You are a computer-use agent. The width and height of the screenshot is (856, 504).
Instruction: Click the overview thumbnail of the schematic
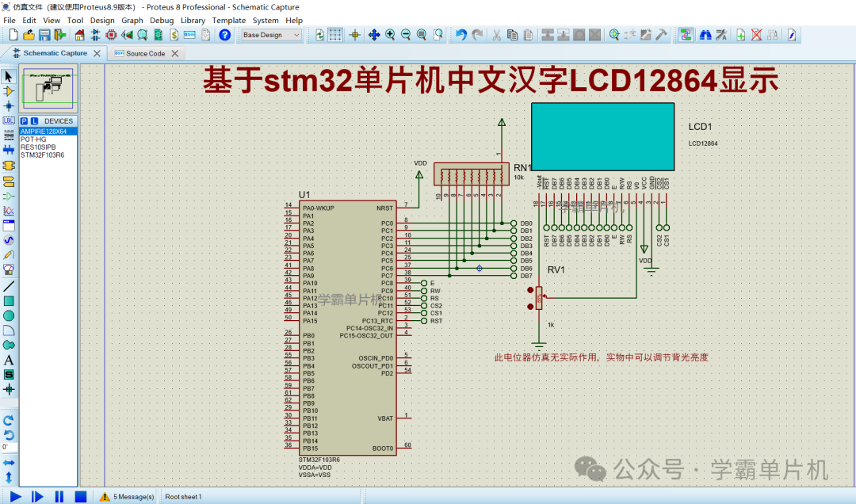pyautogui.click(x=48, y=89)
